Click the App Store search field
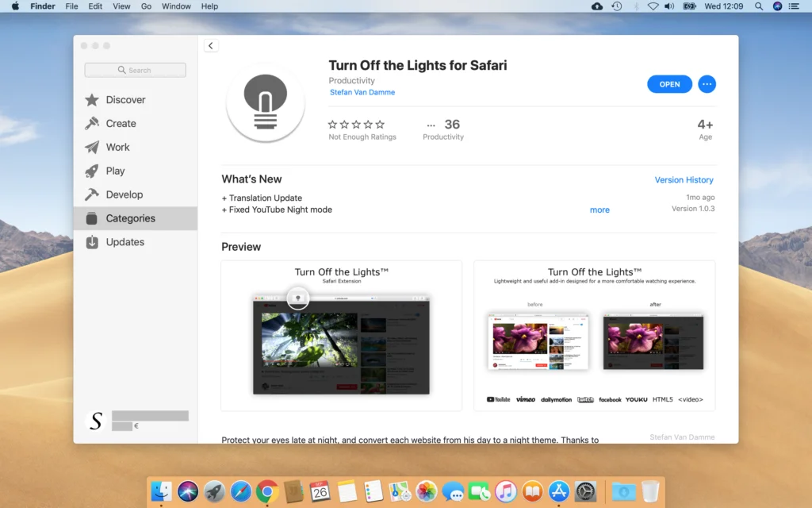812x508 pixels. (x=135, y=70)
